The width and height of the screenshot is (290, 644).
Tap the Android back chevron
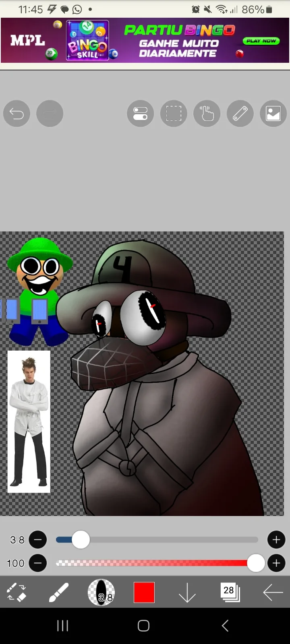point(225,626)
